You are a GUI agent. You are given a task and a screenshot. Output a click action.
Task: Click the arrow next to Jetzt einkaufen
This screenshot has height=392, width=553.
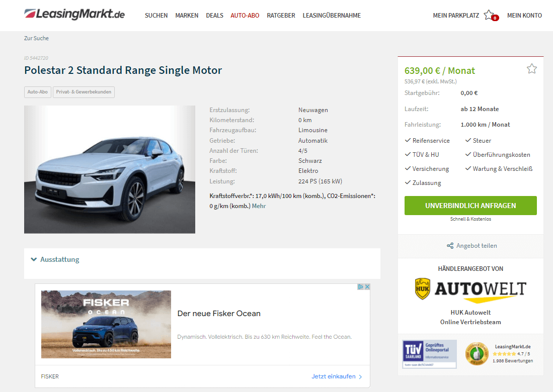[360, 377]
